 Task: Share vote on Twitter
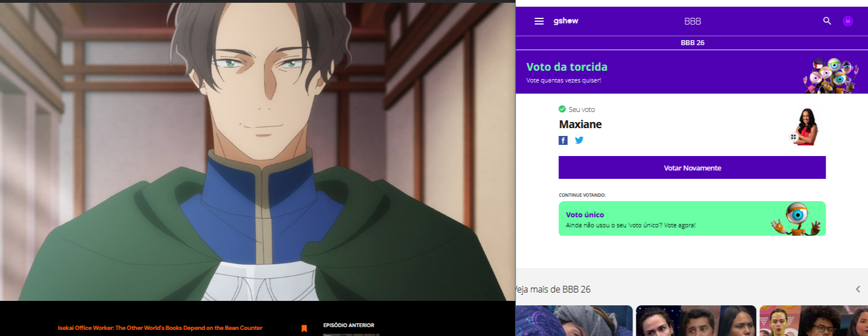[579, 140]
